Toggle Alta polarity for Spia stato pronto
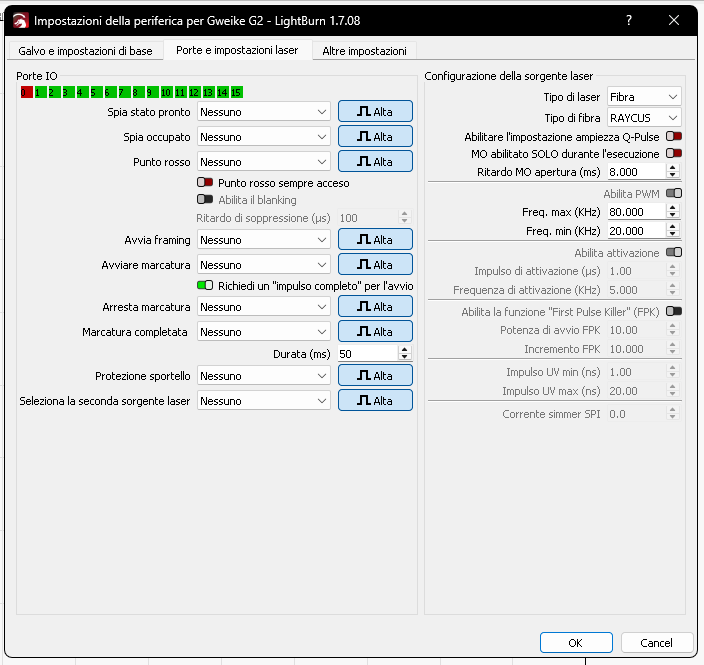Image resolution: width=704 pixels, height=665 pixels. click(375, 112)
